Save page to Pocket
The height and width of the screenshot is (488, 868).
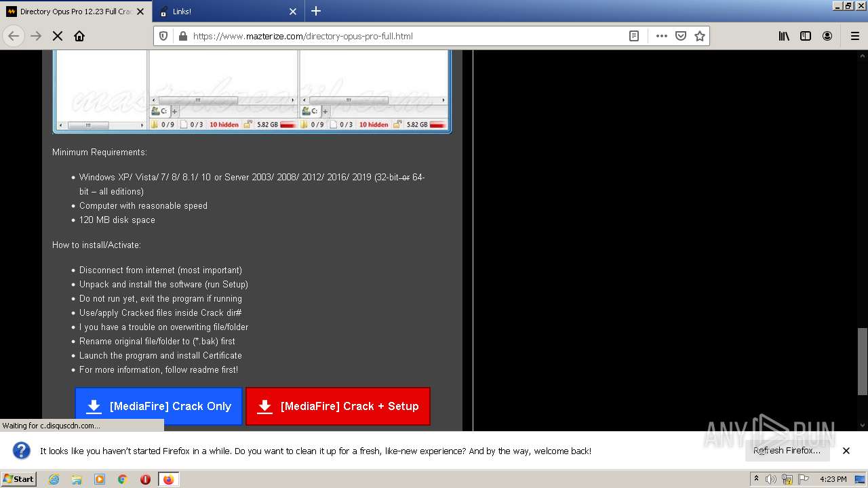[x=681, y=36]
